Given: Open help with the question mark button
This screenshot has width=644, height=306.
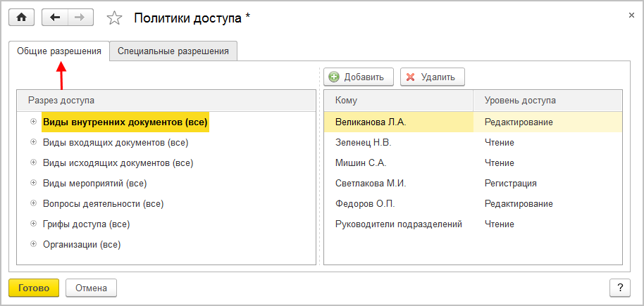Looking at the screenshot, I should click(x=619, y=288).
